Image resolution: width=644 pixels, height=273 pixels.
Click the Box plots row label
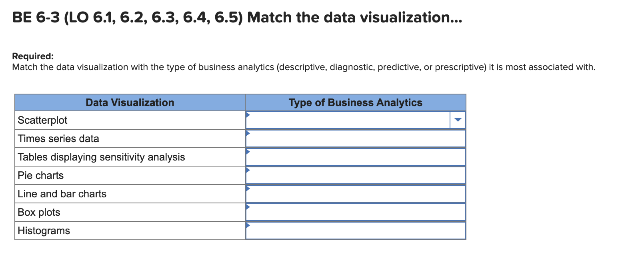point(39,212)
